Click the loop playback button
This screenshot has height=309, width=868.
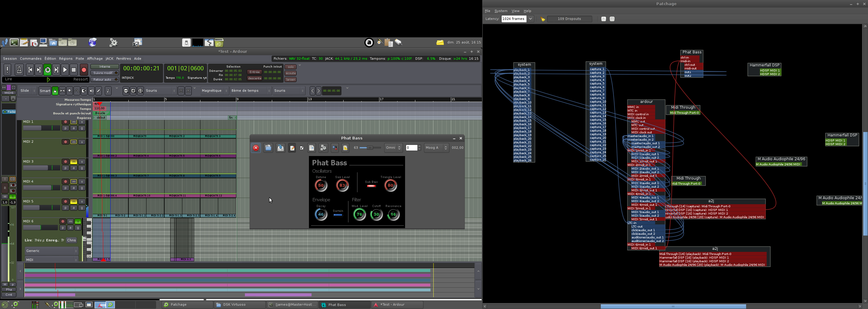(x=48, y=70)
